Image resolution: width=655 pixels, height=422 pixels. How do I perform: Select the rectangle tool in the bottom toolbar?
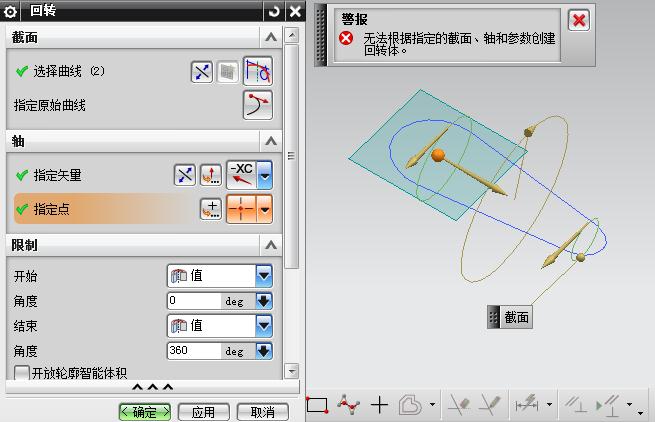click(317, 404)
